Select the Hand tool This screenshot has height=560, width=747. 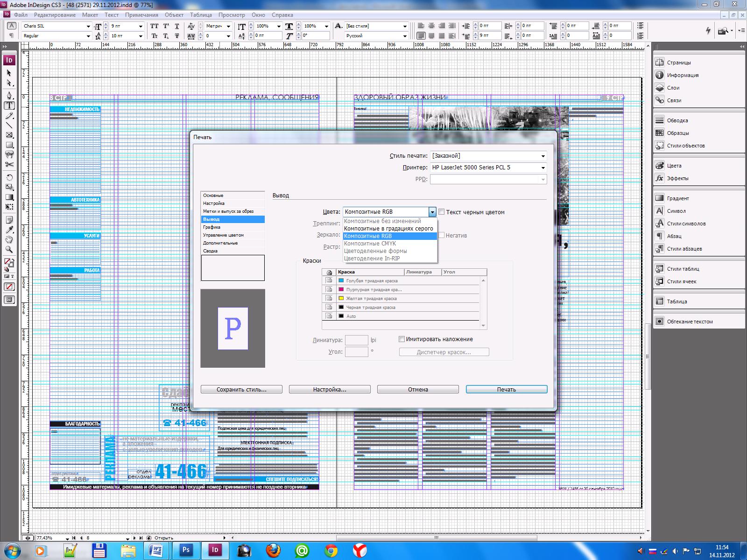tap(9, 239)
